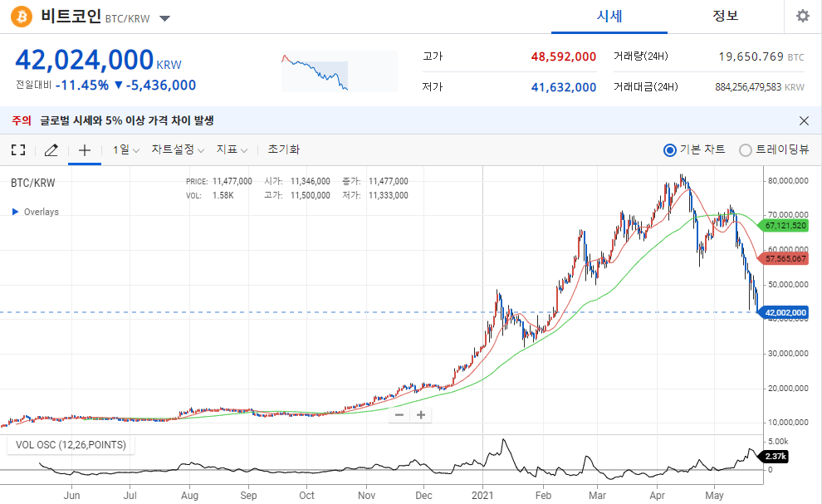This screenshot has width=822, height=504.
Task: Click the 비트코인 coin name heading
Action: click(x=71, y=17)
